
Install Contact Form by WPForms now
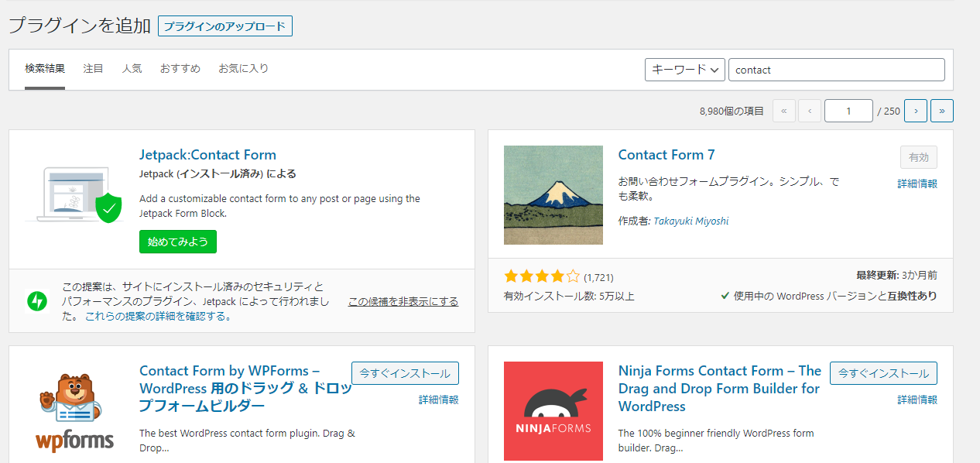[405, 373]
